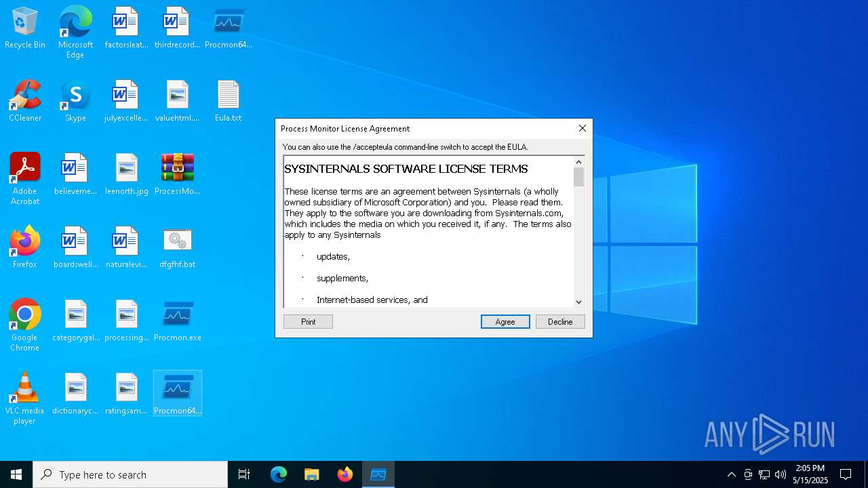Select the factorsleat Word document icon

[126, 28]
